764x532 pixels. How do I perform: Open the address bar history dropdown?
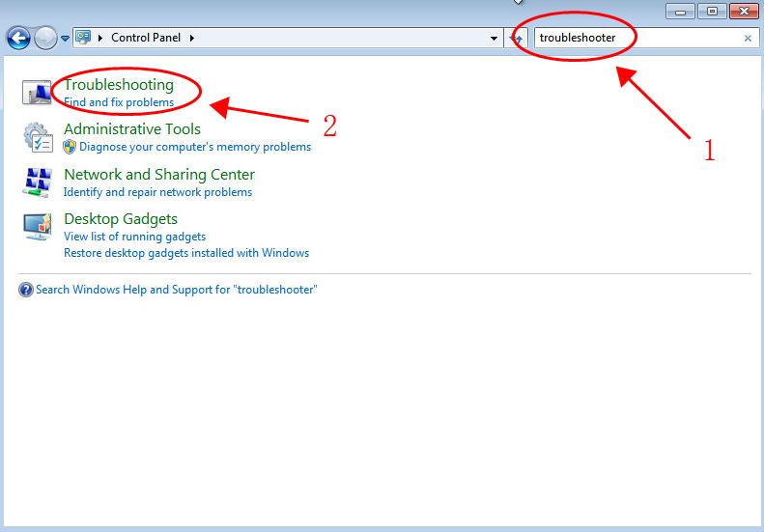tap(495, 38)
